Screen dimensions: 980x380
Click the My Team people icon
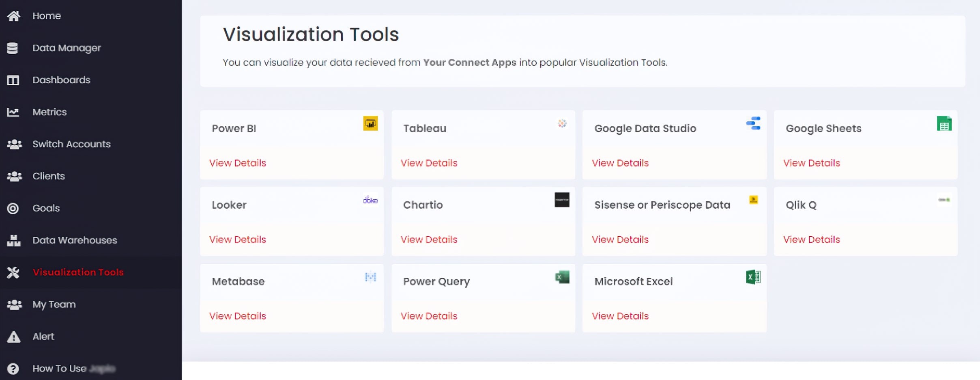point(15,304)
